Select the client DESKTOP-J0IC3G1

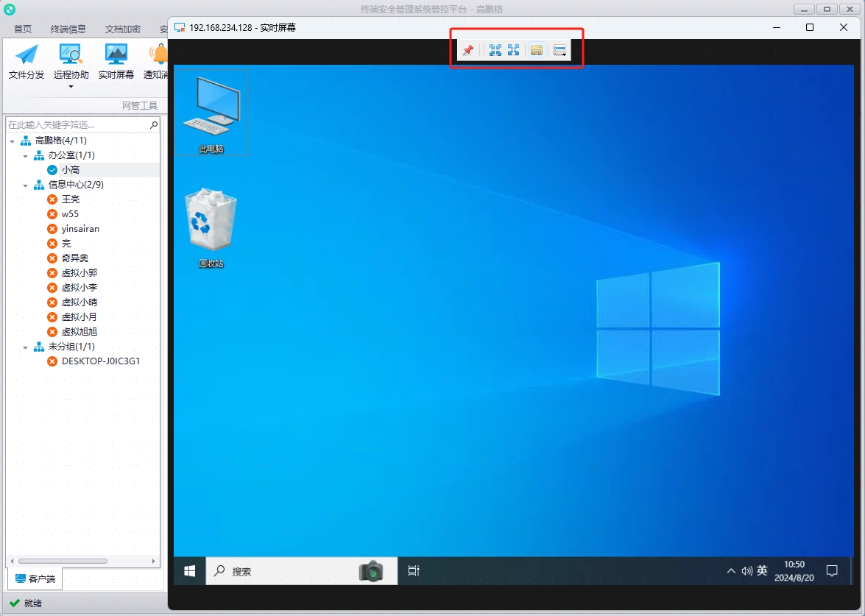click(101, 361)
